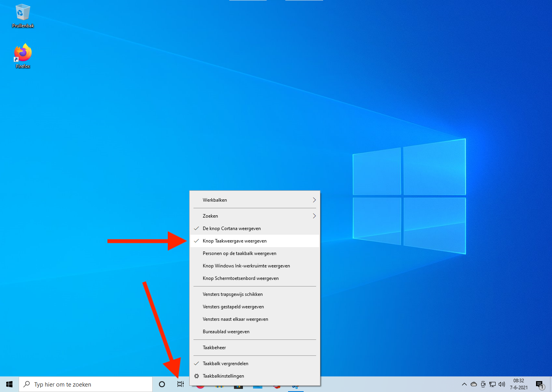Screen dimensions: 552x392
Task: Open the network status tray icon
Action: coord(492,384)
